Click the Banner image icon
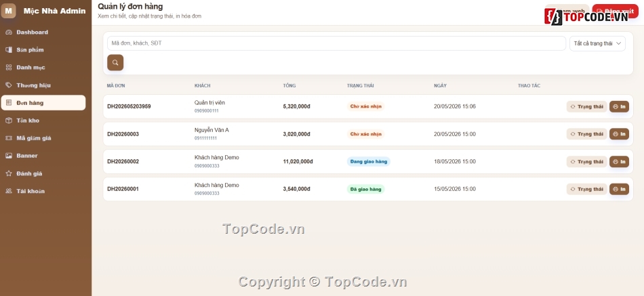Image resolution: width=644 pixels, height=296 pixels. click(x=9, y=156)
